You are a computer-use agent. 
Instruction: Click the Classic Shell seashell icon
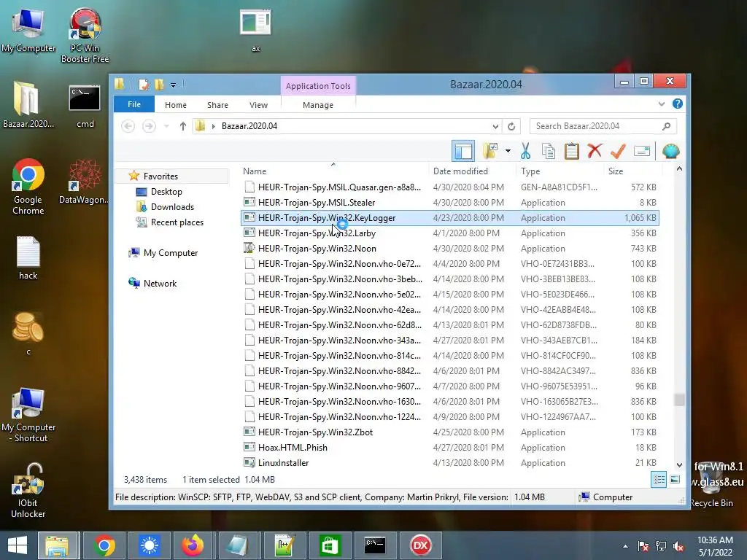671,152
